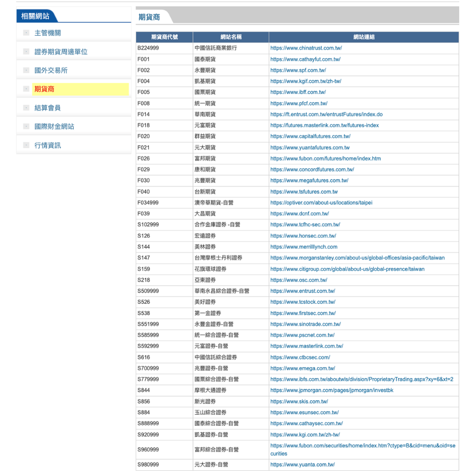The width and height of the screenshot is (476, 476).
Task: Open the www.entrust.com.tw link
Action: point(303,291)
